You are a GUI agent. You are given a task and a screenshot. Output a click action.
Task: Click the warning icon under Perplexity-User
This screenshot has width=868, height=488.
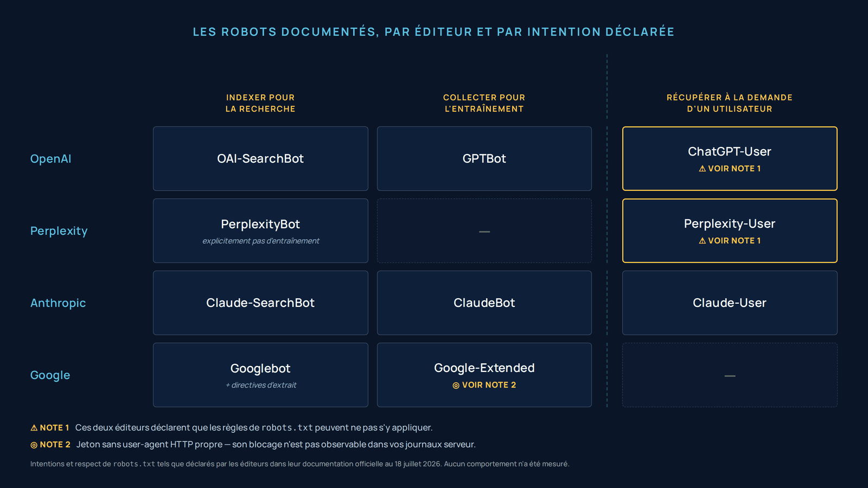coord(703,241)
